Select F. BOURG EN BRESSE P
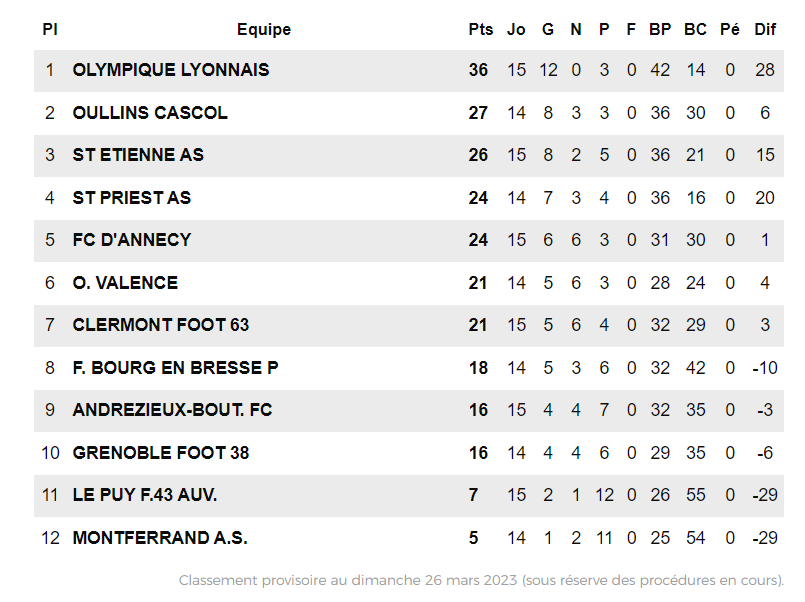The height and width of the screenshot is (602, 805). click(175, 368)
